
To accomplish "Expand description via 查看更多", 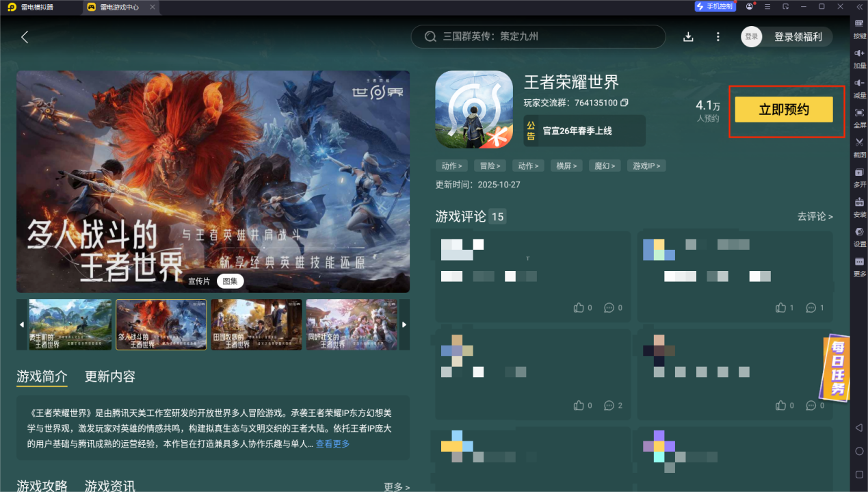I will pyautogui.click(x=332, y=443).
